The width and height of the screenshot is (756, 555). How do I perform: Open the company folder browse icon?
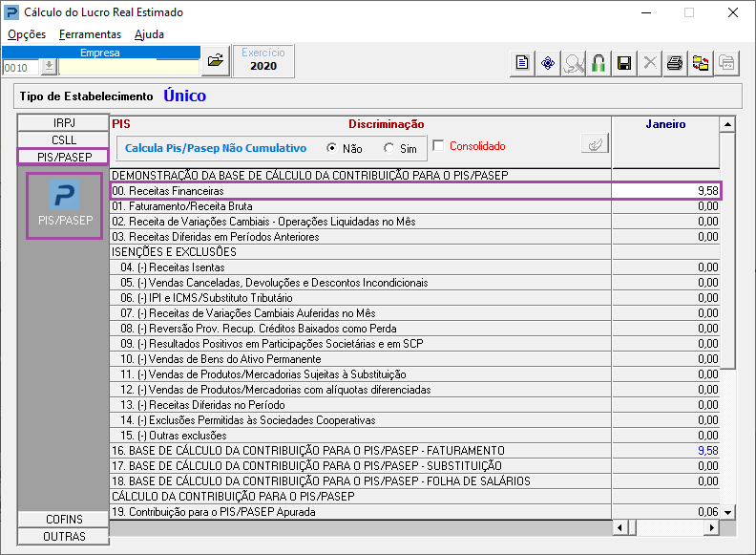(215, 61)
